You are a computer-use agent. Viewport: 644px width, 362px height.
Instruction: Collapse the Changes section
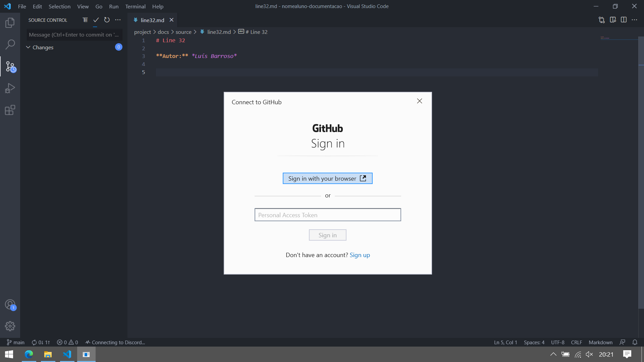[28, 47]
